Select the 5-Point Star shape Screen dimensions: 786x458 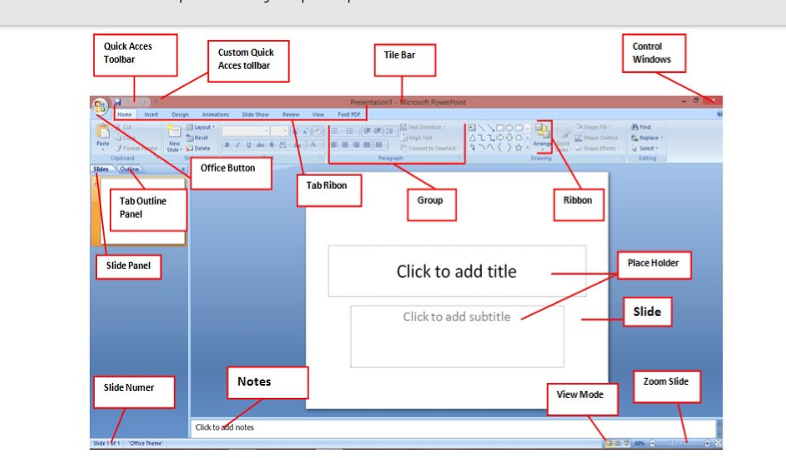coord(519,147)
